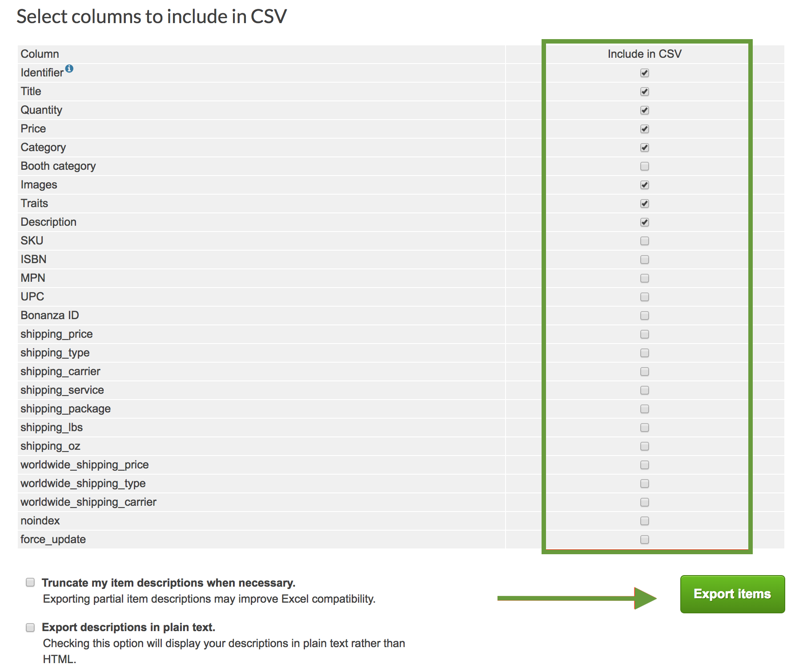Tick the worldwide_shipping_type checkbox
The width and height of the screenshot is (803, 672).
point(644,484)
